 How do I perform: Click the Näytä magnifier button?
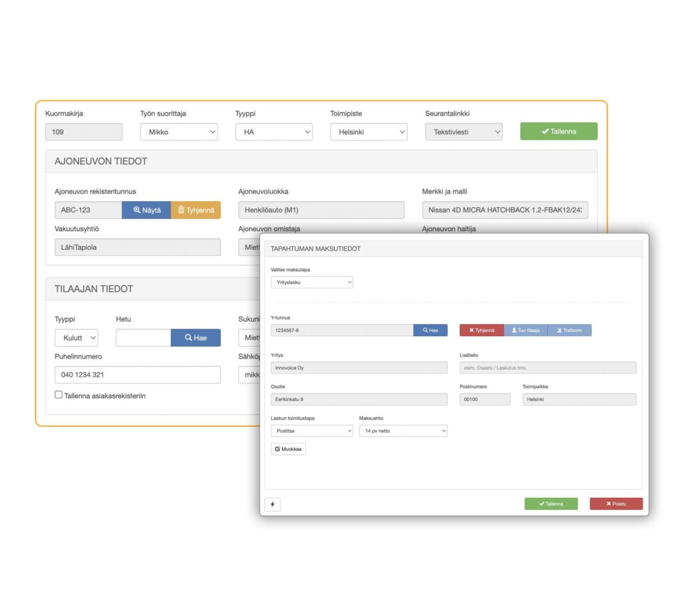[146, 210]
